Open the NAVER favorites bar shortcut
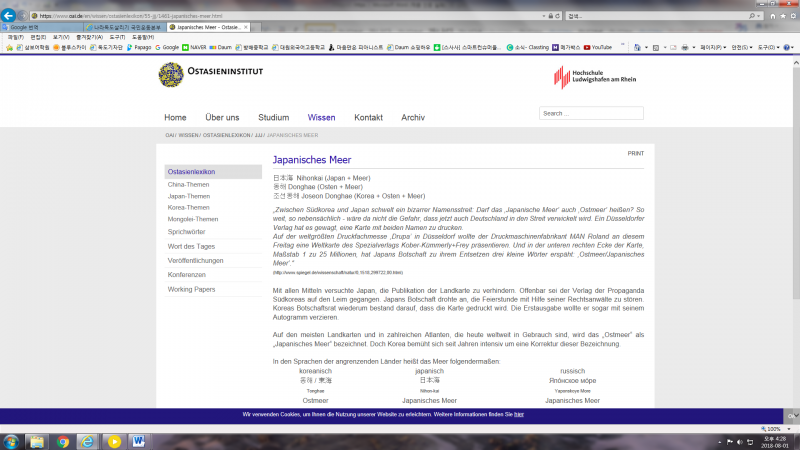Viewport: 800px width, 450px height. (x=194, y=47)
